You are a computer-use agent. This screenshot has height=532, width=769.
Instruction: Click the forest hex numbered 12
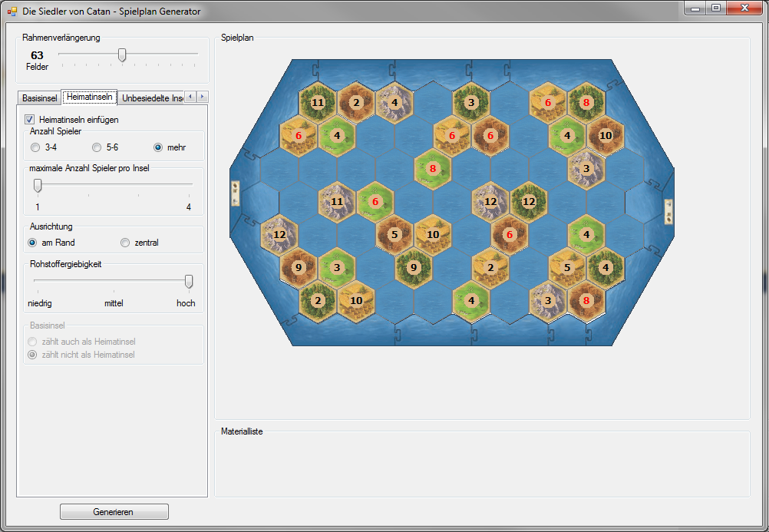pos(529,201)
